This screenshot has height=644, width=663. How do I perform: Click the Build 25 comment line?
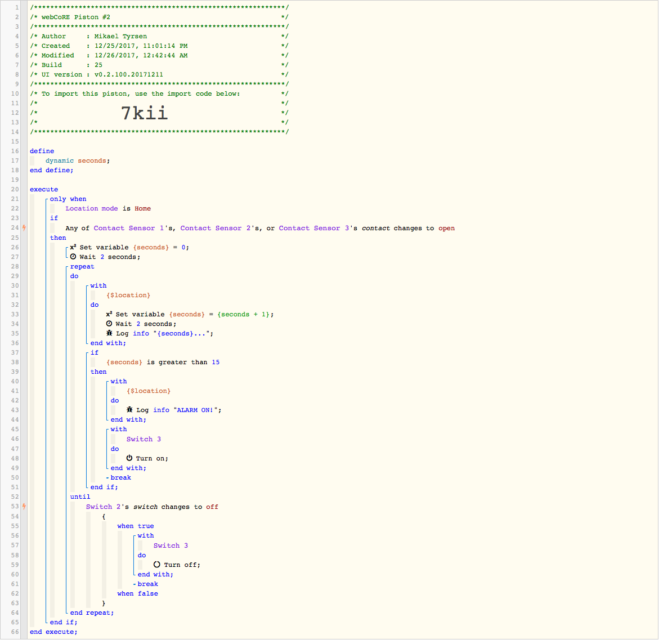click(159, 65)
